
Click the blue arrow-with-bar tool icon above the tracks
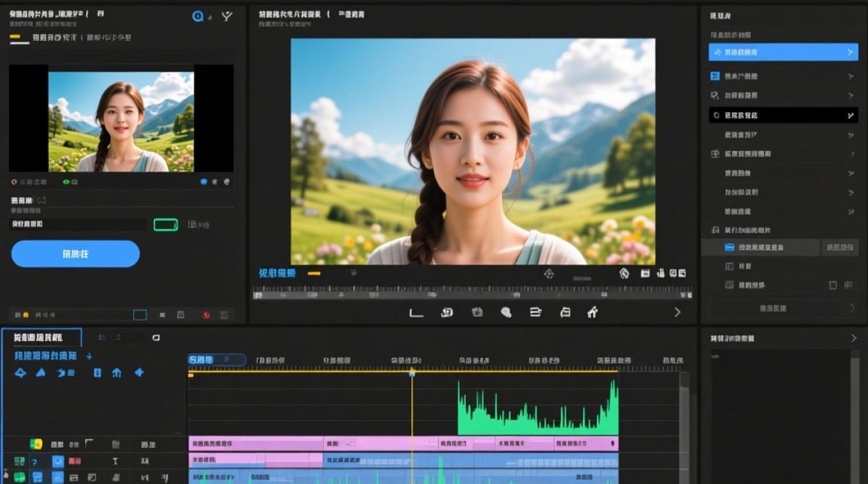click(65, 373)
